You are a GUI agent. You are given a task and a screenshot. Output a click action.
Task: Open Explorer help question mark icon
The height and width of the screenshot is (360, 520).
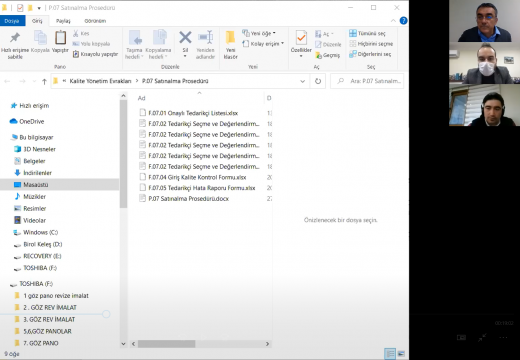click(x=403, y=21)
